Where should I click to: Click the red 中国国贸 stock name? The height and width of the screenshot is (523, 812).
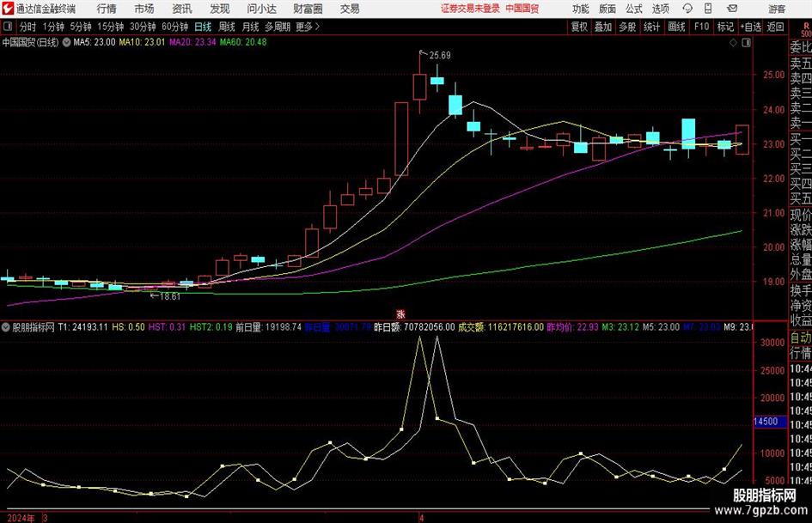click(x=522, y=9)
